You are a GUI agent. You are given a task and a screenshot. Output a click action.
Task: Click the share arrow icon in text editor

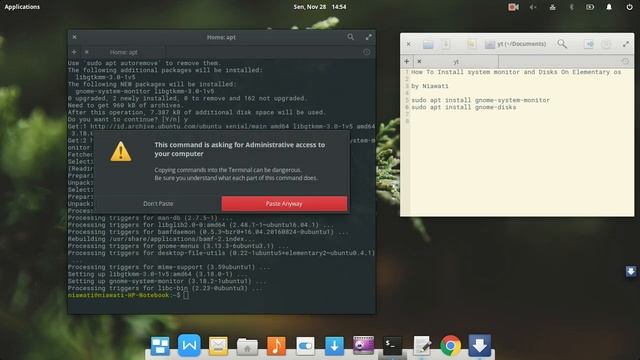click(x=589, y=44)
